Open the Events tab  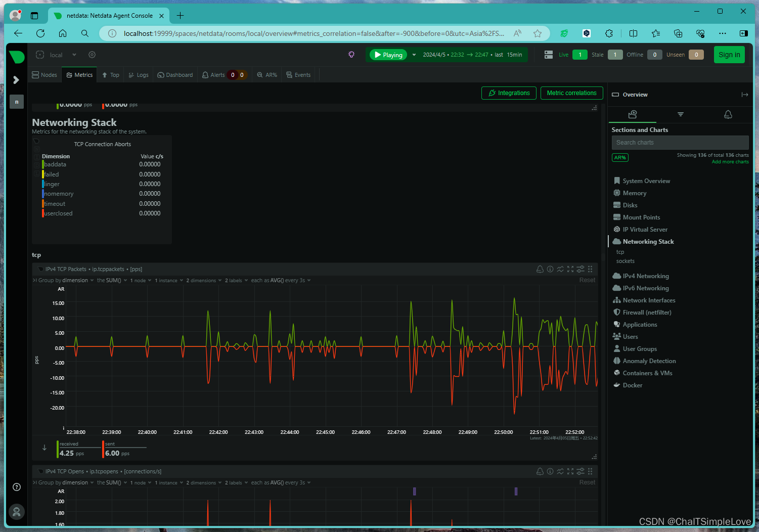pos(298,75)
